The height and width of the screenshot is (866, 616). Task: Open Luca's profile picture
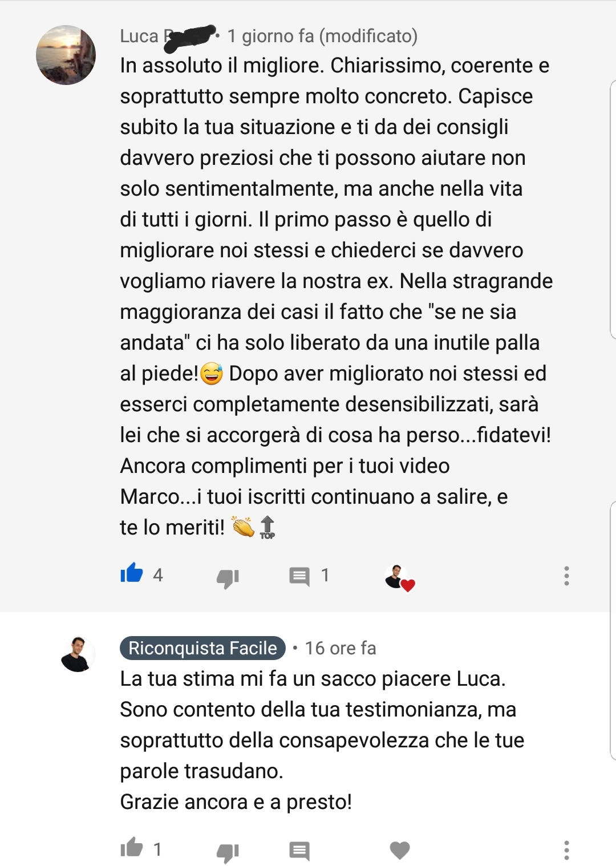66,55
